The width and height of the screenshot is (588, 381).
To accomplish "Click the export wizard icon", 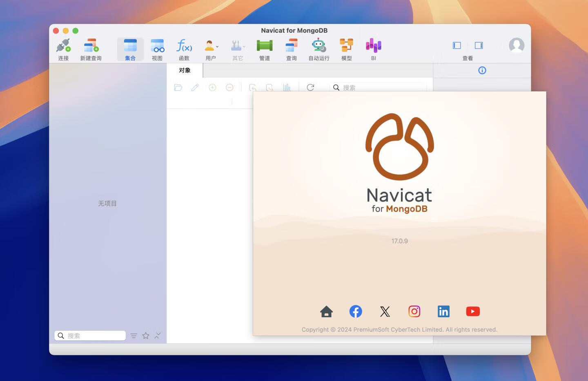I will coord(269,87).
